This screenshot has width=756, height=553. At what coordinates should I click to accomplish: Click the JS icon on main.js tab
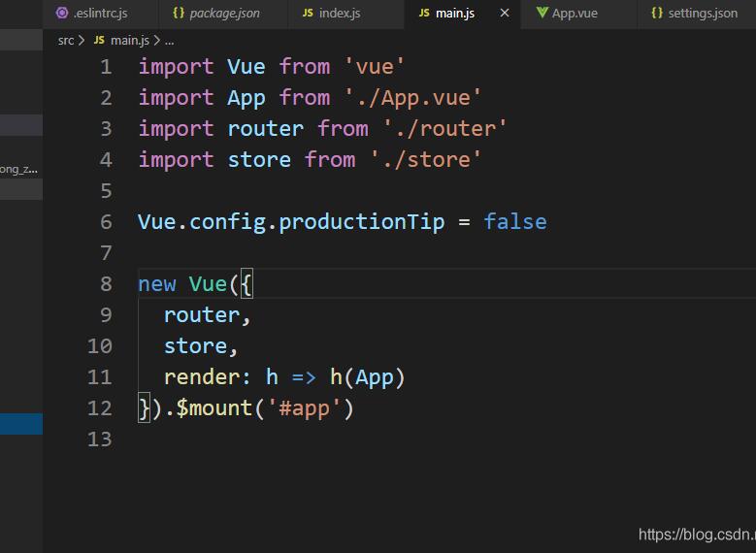[x=424, y=14]
